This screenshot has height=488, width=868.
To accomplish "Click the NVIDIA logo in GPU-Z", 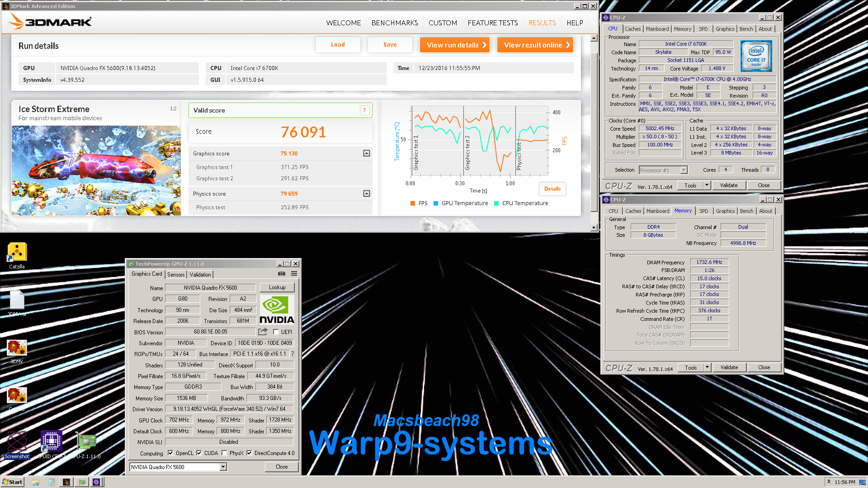I will pyautogui.click(x=277, y=310).
